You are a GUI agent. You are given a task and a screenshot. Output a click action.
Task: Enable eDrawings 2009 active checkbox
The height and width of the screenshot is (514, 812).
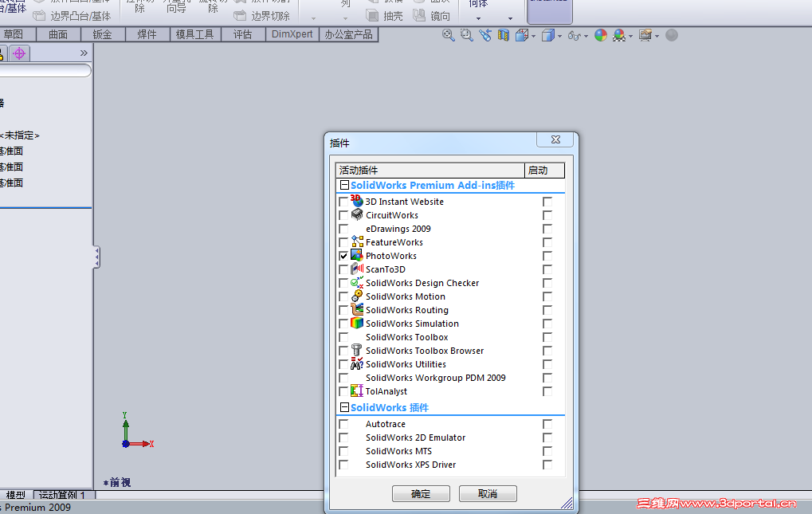coord(343,229)
